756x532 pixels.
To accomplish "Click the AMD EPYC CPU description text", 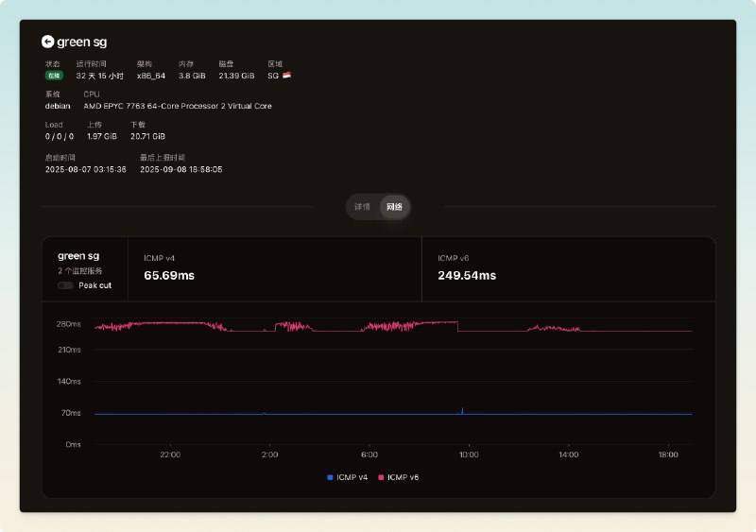I will pyautogui.click(x=178, y=106).
